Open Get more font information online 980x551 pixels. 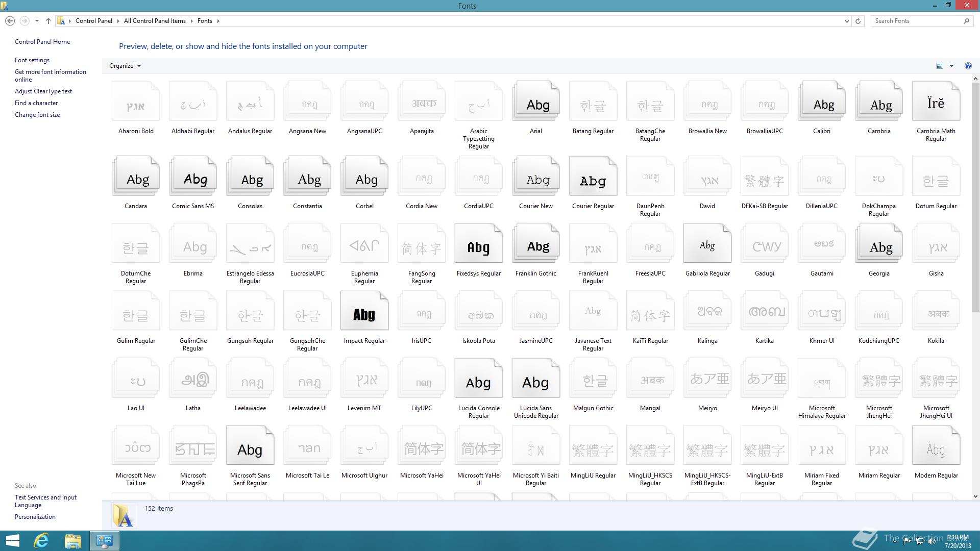pos(51,76)
